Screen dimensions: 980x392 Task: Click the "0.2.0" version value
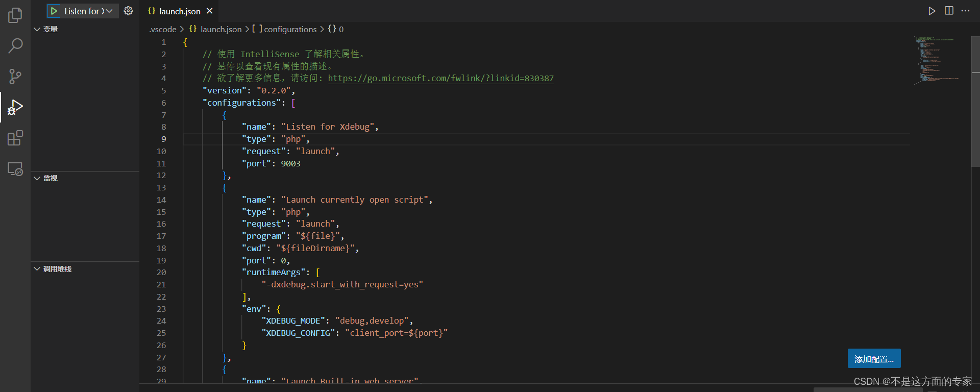click(x=274, y=90)
